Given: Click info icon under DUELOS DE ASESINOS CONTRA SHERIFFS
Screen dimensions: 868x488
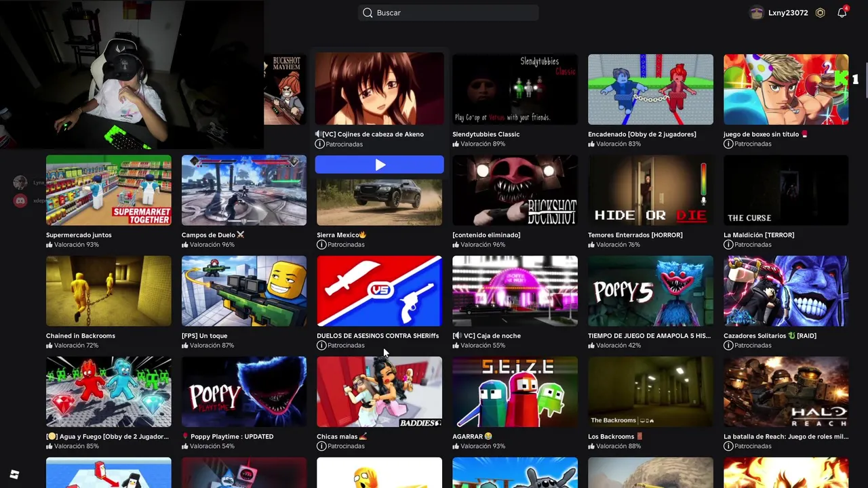Looking at the screenshot, I should [x=321, y=346].
